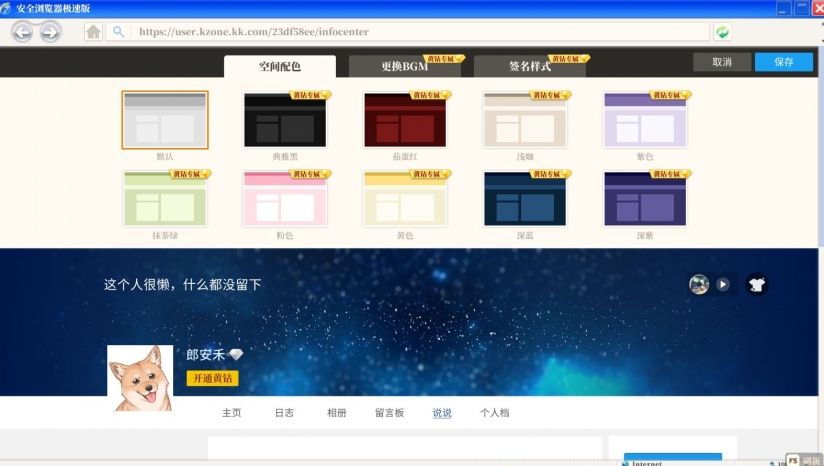Open the 日志 navigation link
The height and width of the screenshot is (466, 824).
(x=285, y=413)
